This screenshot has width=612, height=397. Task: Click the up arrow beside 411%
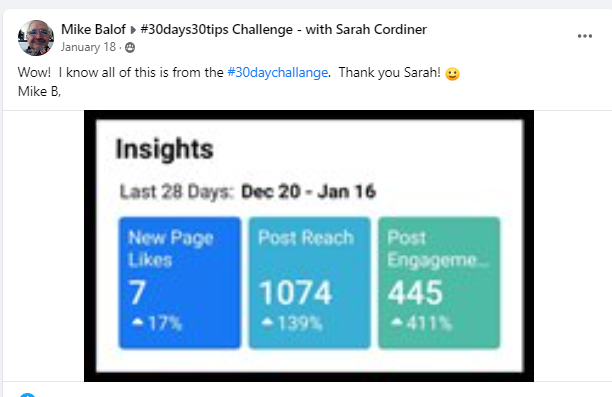pos(397,322)
